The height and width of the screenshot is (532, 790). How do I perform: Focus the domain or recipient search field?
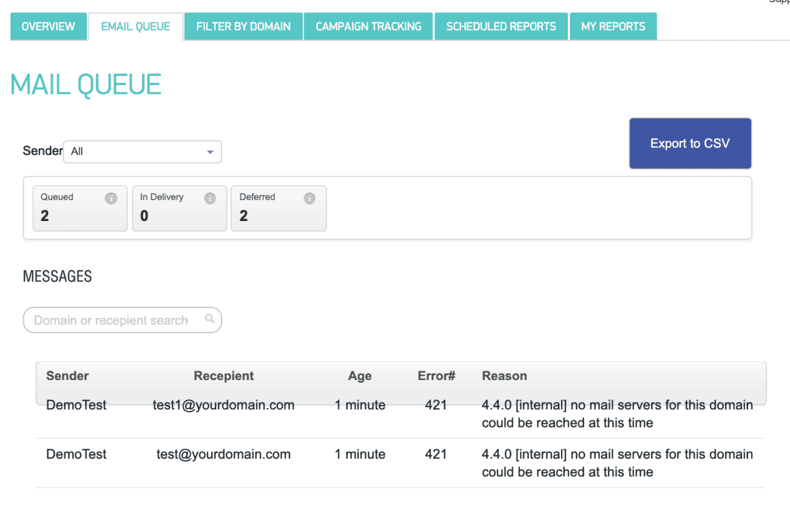pyautogui.click(x=122, y=320)
